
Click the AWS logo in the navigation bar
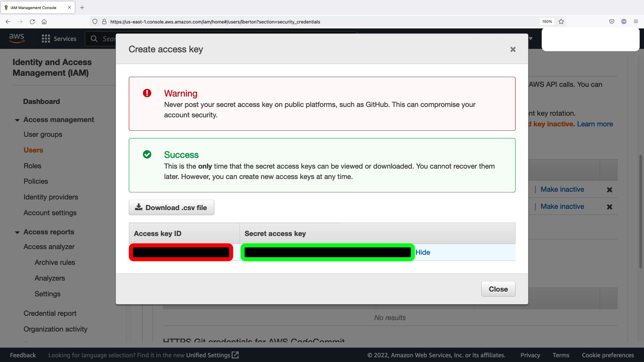coord(17,38)
